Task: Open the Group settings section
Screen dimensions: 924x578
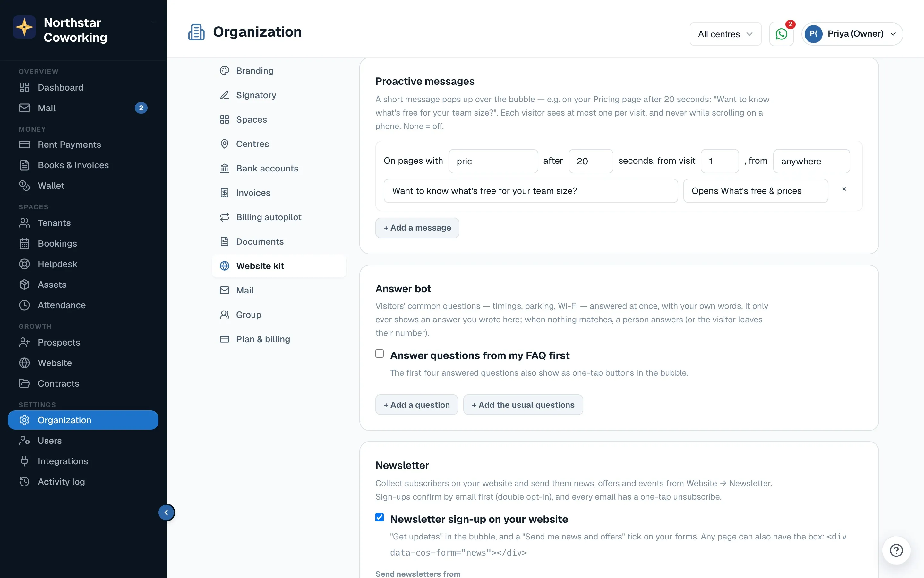Action: pyautogui.click(x=279, y=315)
